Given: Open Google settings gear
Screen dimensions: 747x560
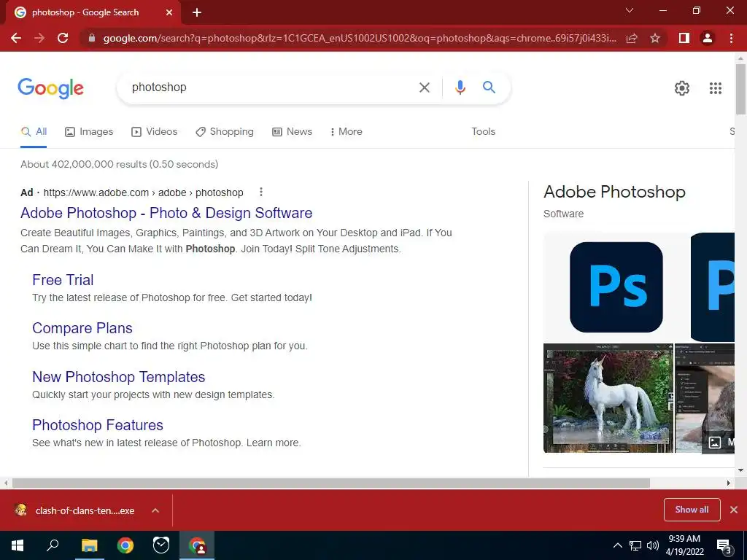Looking at the screenshot, I should coord(682,88).
